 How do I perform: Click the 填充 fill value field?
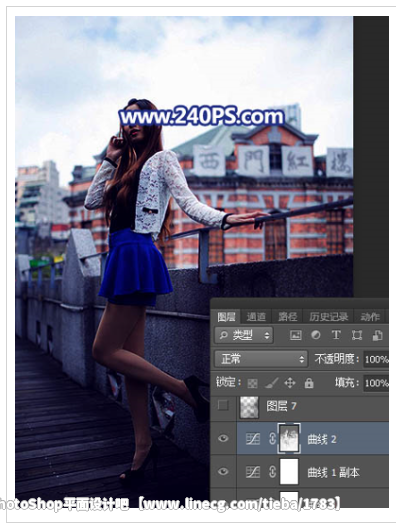tap(376, 383)
